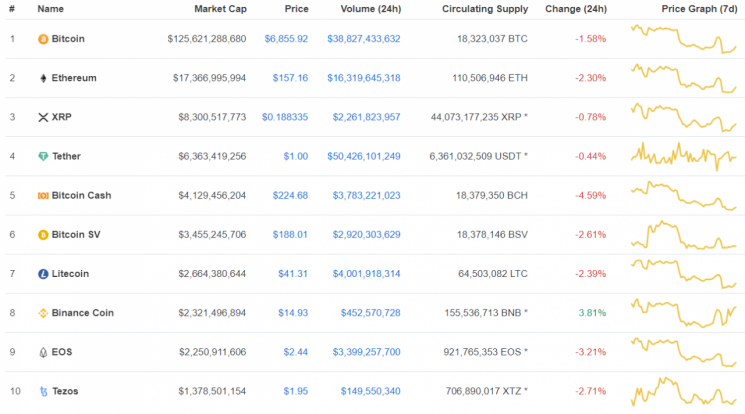Click Bitcoin price $6,855.92
The image size is (745, 414).
click(286, 39)
